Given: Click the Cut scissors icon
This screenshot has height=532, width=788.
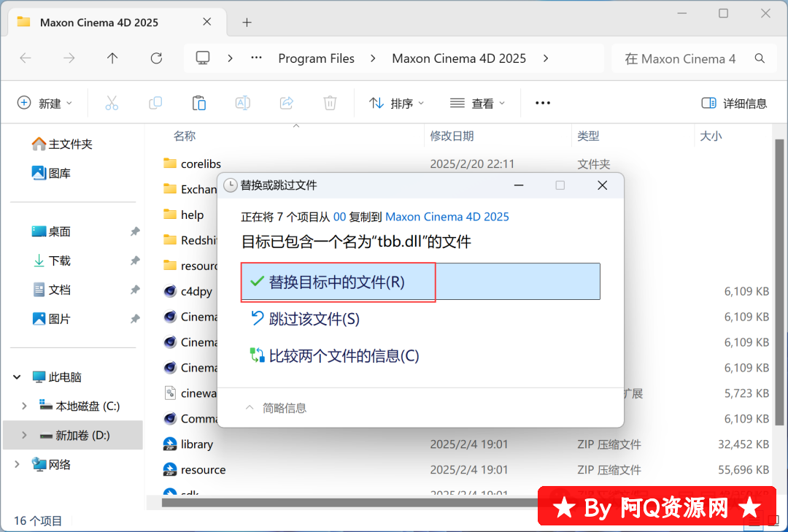Looking at the screenshot, I should click(x=112, y=103).
